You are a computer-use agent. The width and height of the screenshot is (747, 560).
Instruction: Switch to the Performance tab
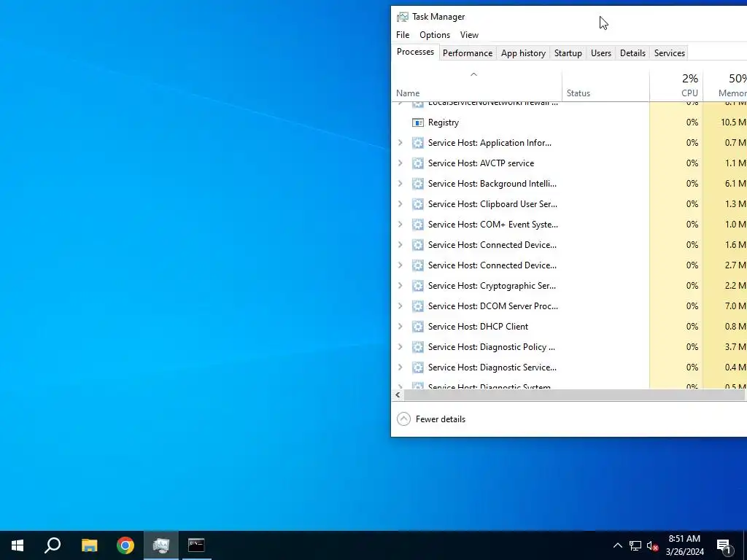pos(468,52)
